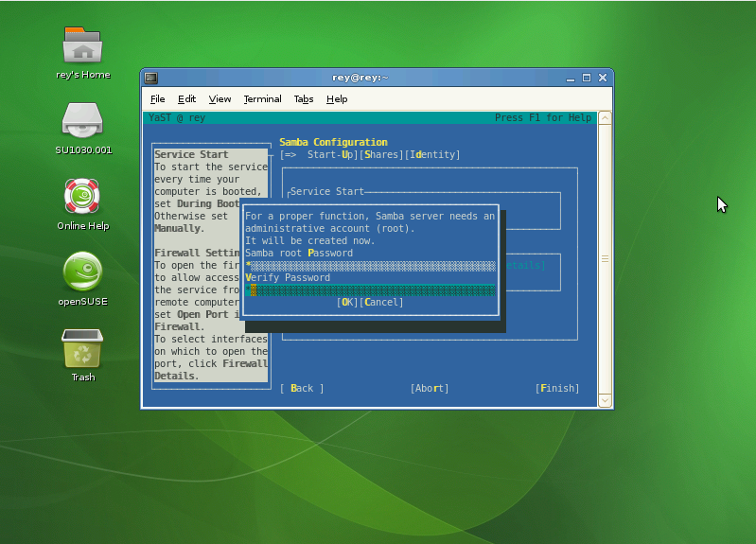
Task: Click the 'Service Start' frame label
Action: click(327, 191)
